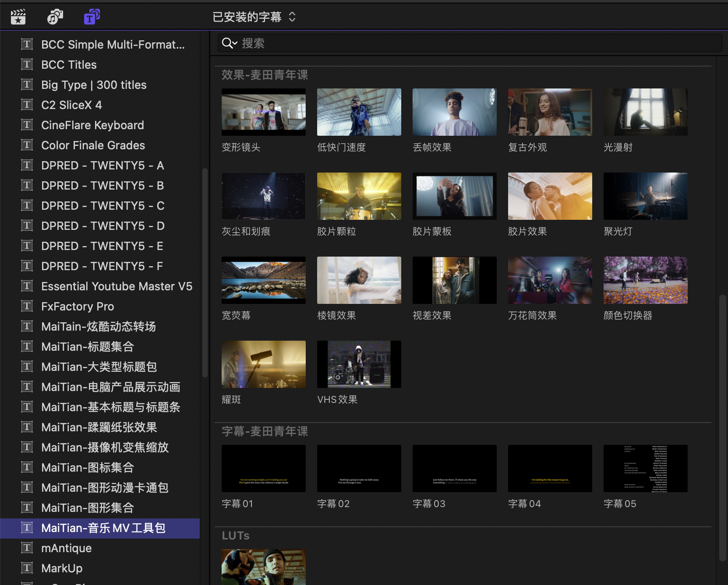728x585 pixels.
Task: Select the 视差效果 thumbnail
Action: click(x=455, y=280)
